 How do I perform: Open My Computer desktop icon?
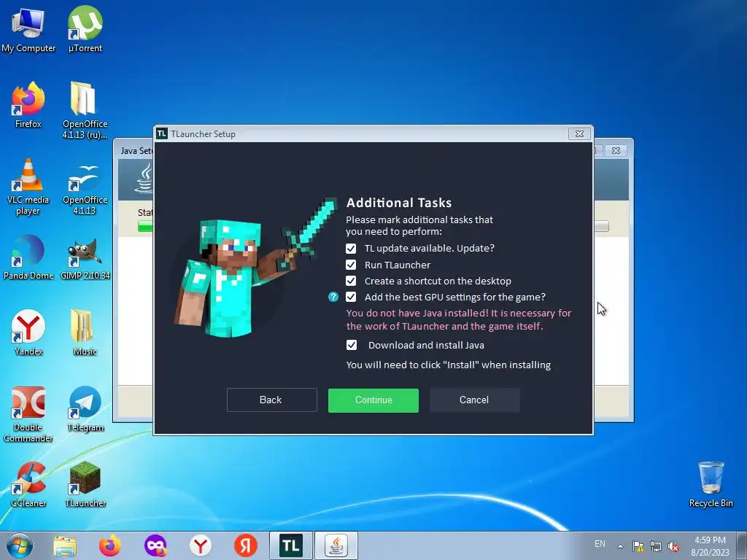(x=28, y=29)
